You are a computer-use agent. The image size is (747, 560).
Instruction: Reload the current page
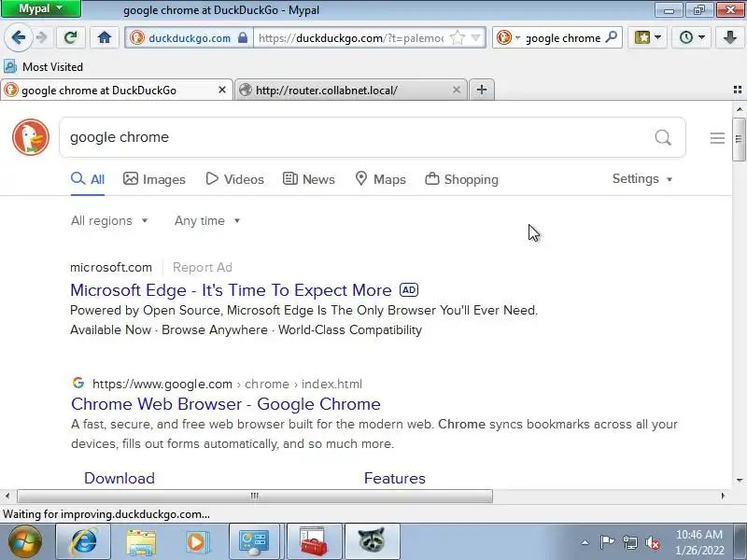(x=71, y=37)
